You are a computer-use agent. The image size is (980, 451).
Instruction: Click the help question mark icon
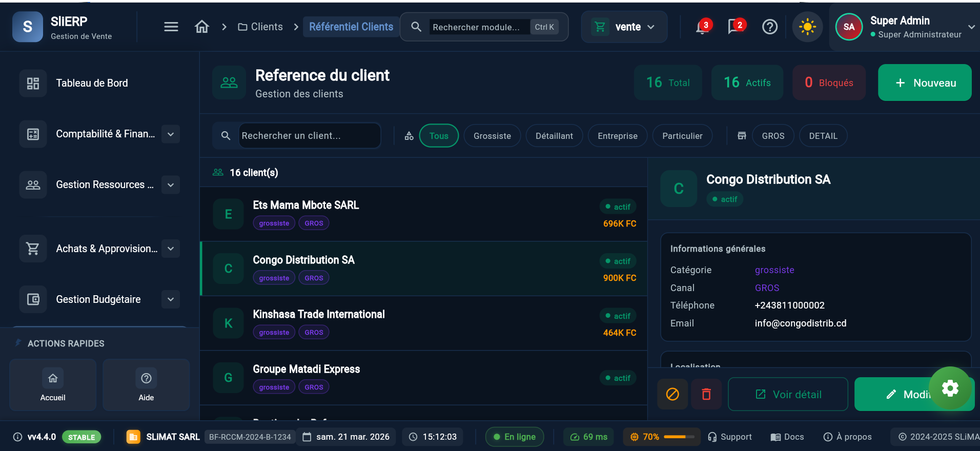(x=770, y=27)
